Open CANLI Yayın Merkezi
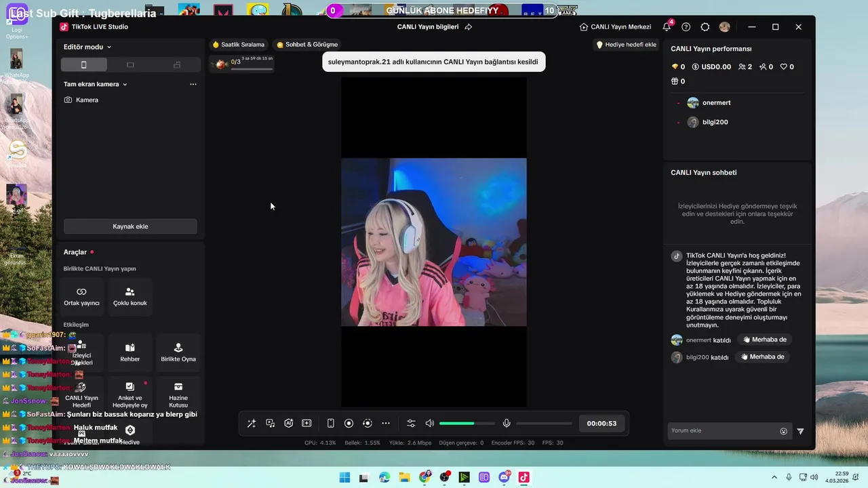 616,27
